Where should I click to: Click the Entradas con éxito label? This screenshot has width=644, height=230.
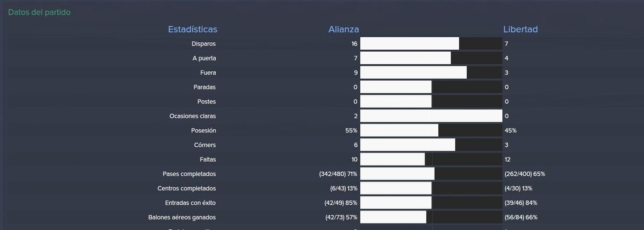click(190, 203)
